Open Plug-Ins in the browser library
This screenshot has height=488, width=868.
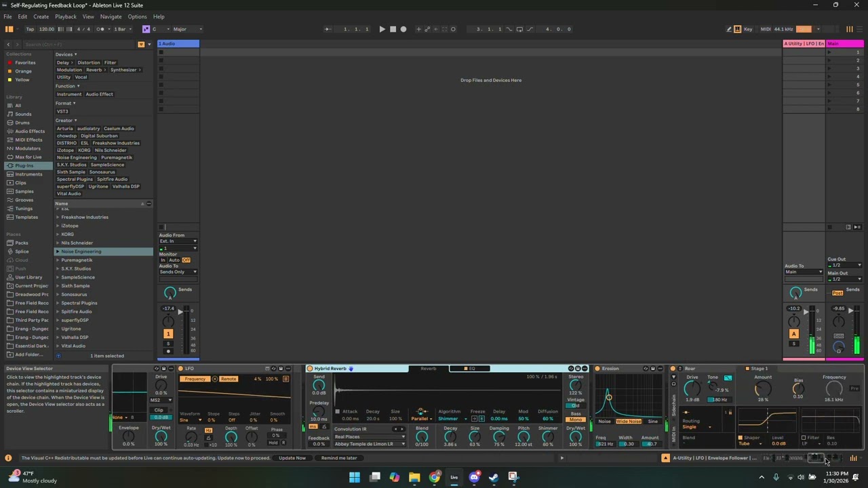[x=24, y=165]
